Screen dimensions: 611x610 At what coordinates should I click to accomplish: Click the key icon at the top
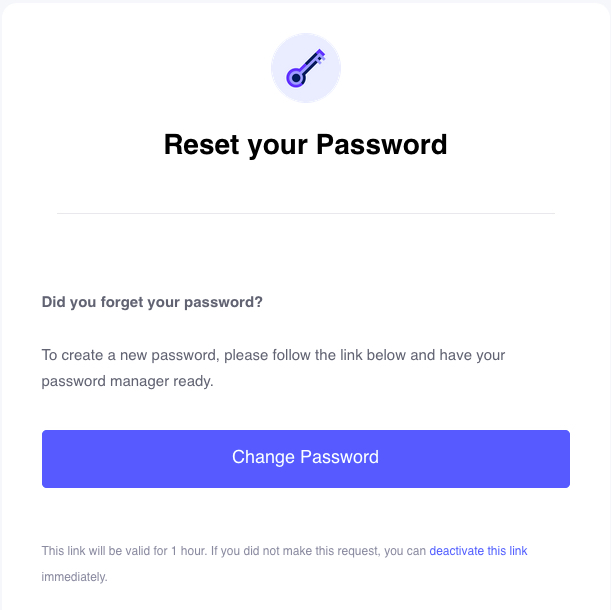[306, 68]
